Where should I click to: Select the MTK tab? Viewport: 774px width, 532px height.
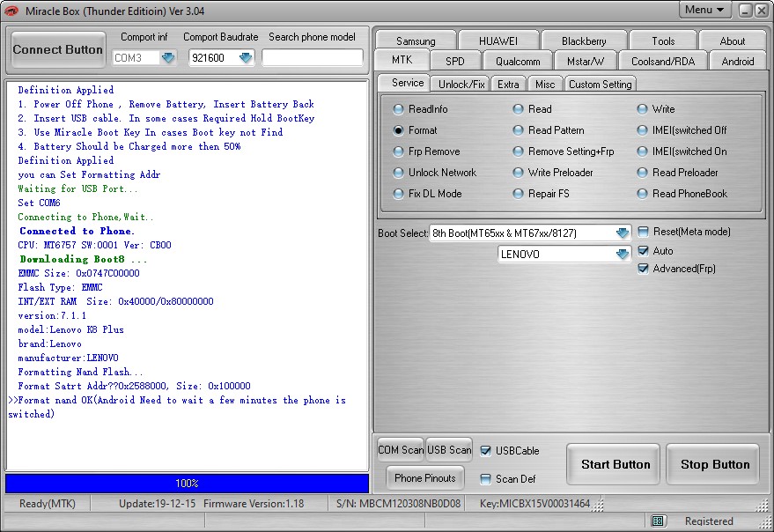(402, 60)
